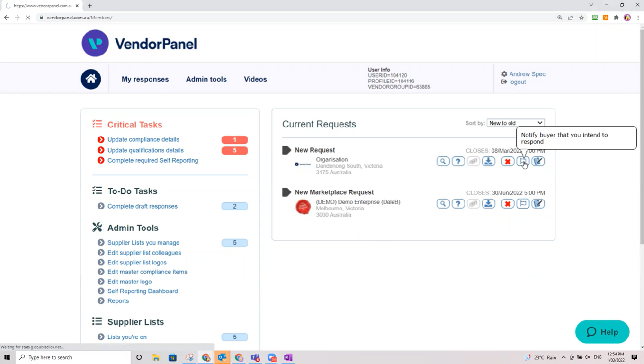View details magnifier for New Marketplace Request
The image size is (644, 364).
click(x=443, y=204)
